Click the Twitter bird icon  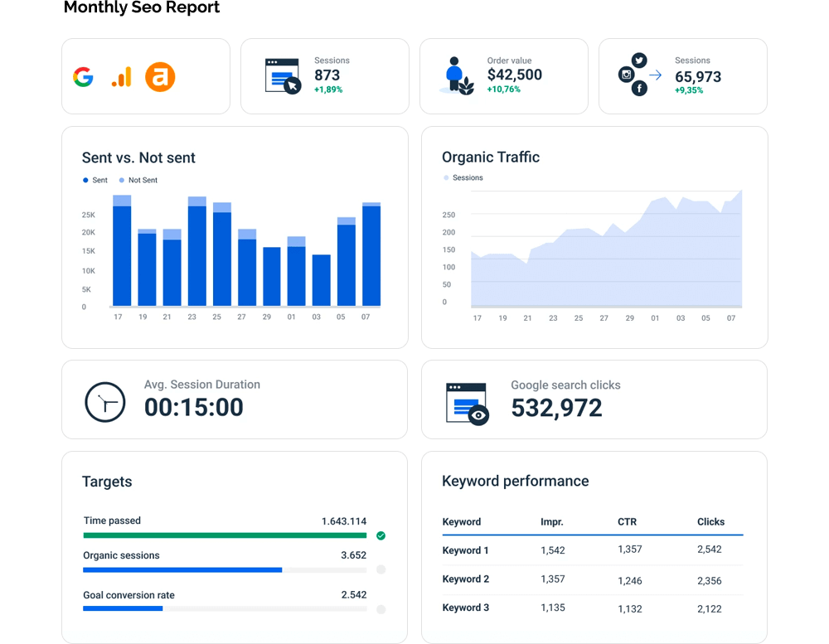tap(639, 61)
